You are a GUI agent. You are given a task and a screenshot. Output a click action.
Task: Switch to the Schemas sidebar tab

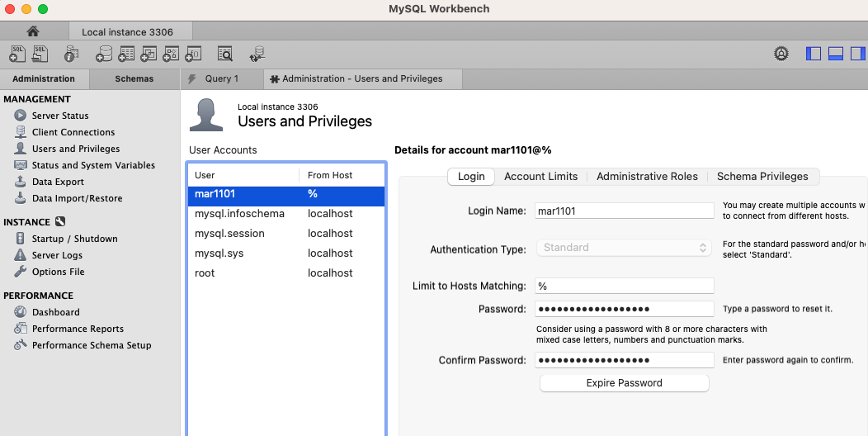point(134,78)
